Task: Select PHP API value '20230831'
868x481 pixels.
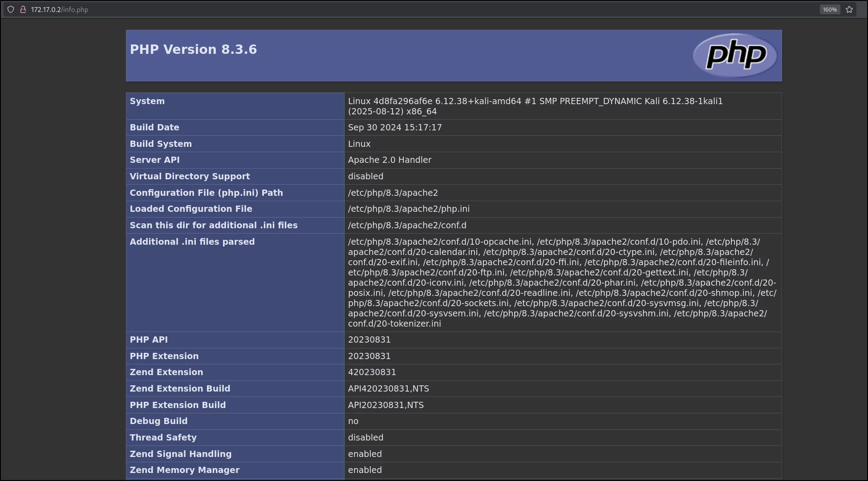Action: (369, 340)
